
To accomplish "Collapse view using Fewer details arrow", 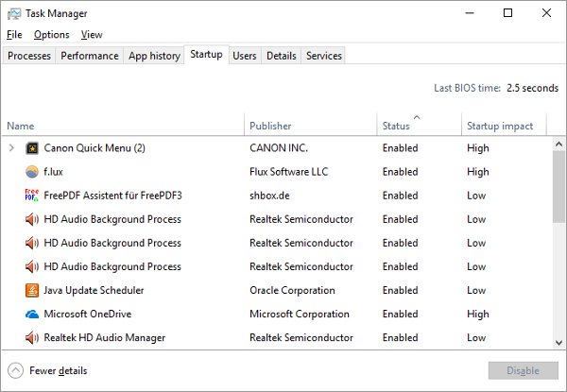I will (x=15, y=370).
